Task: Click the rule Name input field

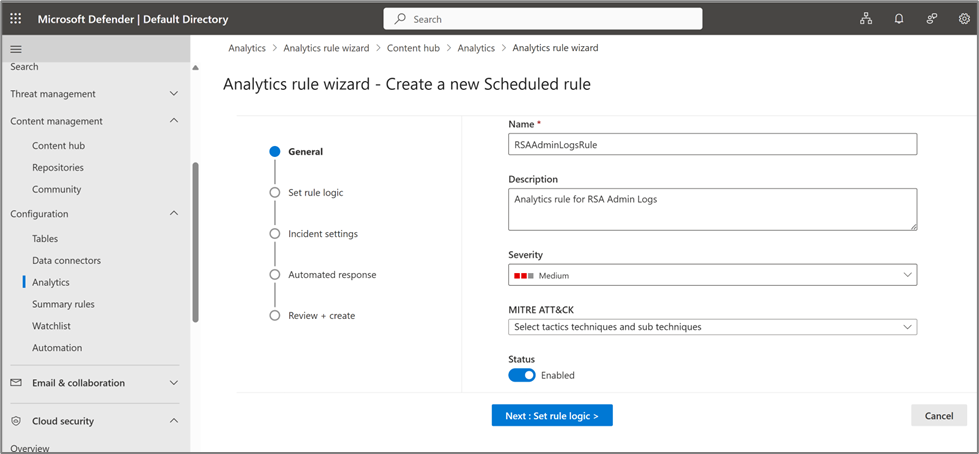Action: 712,144
